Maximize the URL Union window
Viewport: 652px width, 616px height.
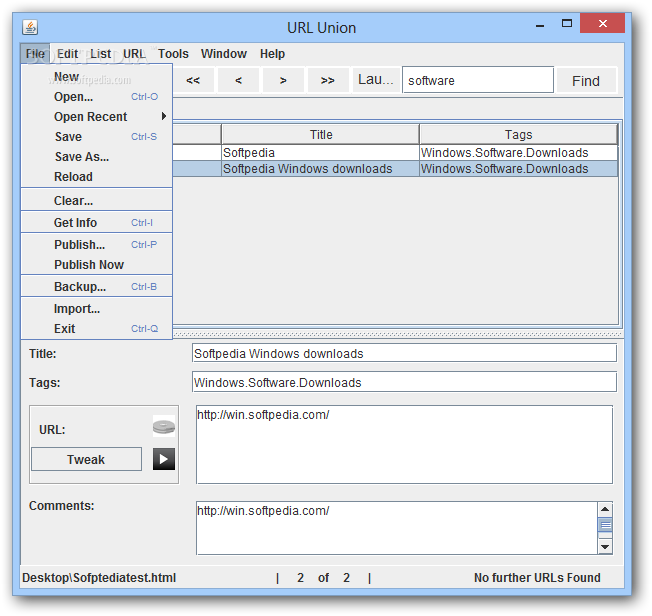pos(567,23)
